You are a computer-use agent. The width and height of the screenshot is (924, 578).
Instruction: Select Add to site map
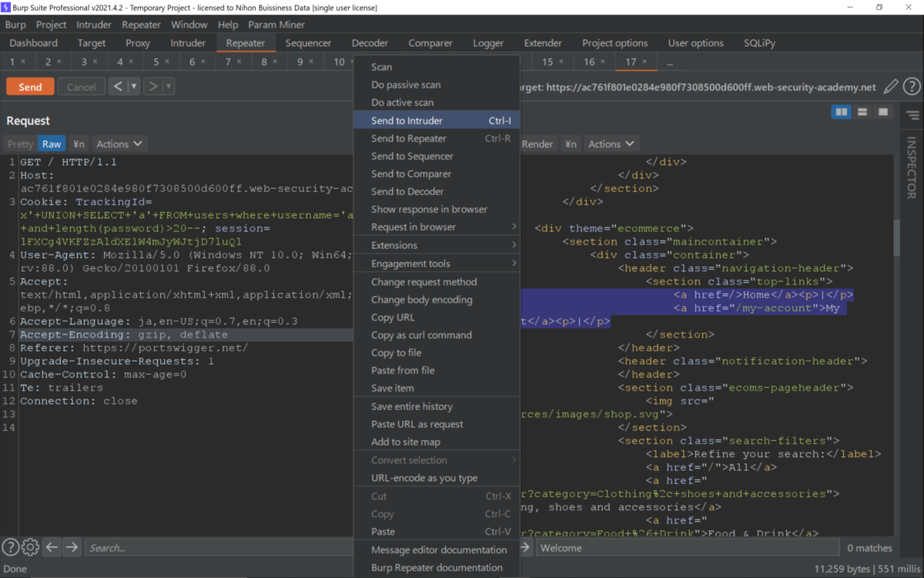point(437,442)
